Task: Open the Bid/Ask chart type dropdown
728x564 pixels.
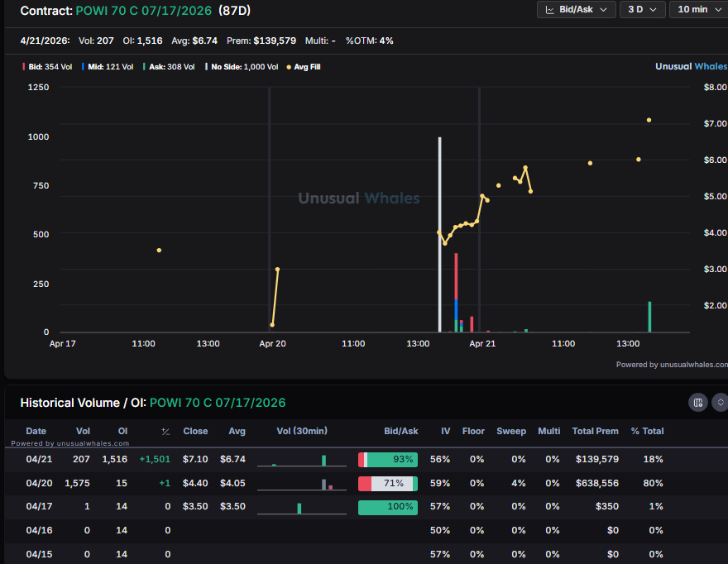Action: pos(577,9)
